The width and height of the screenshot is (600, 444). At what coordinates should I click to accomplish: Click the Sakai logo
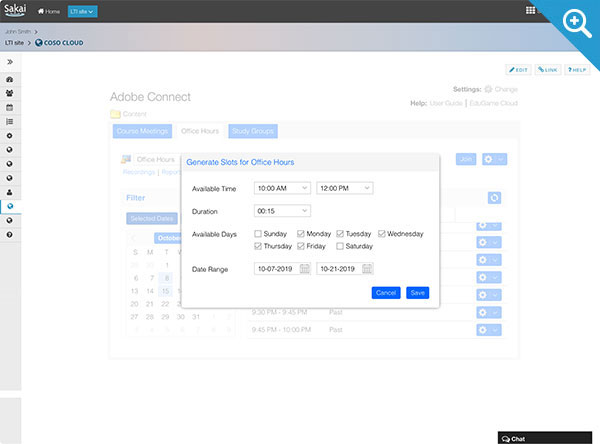point(15,10)
